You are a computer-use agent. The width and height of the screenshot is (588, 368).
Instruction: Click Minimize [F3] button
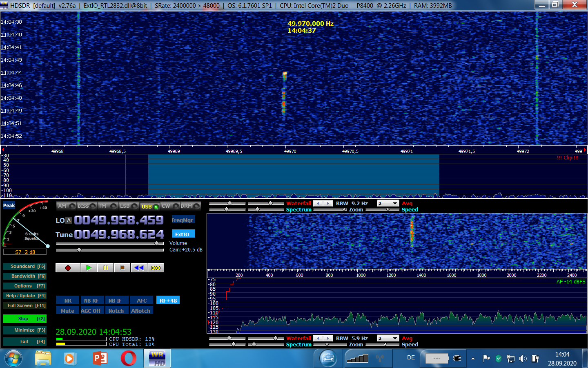coord(24,330)
